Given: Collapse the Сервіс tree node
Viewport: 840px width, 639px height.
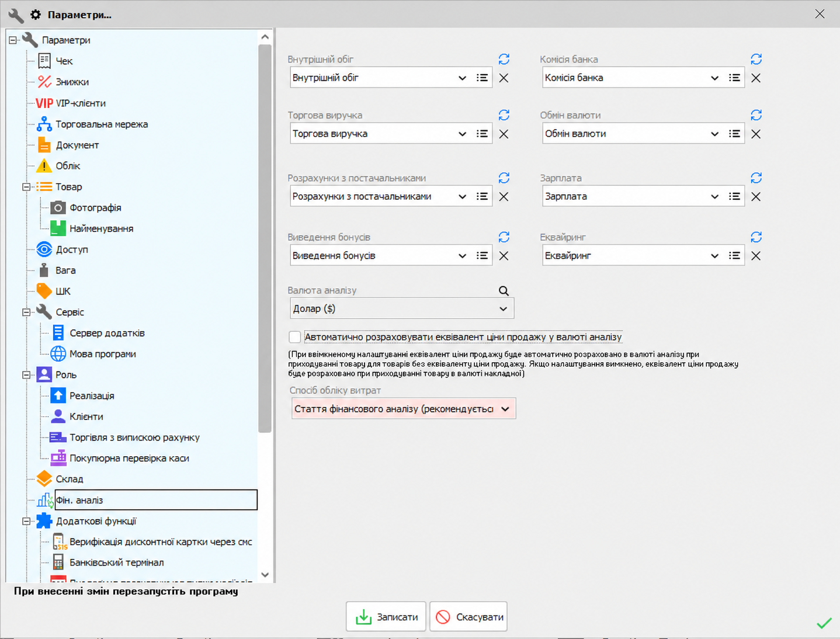Looking at the screenshot, I should point(26,312).
